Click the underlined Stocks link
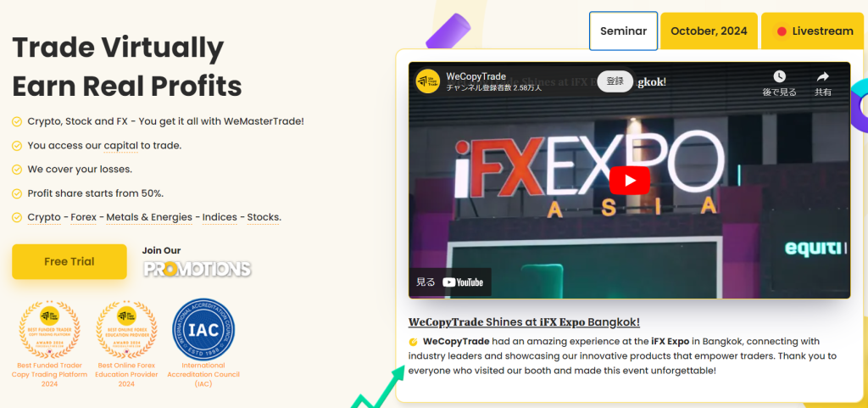This screenshot has height=408, width=868. (x=263, y=217)
